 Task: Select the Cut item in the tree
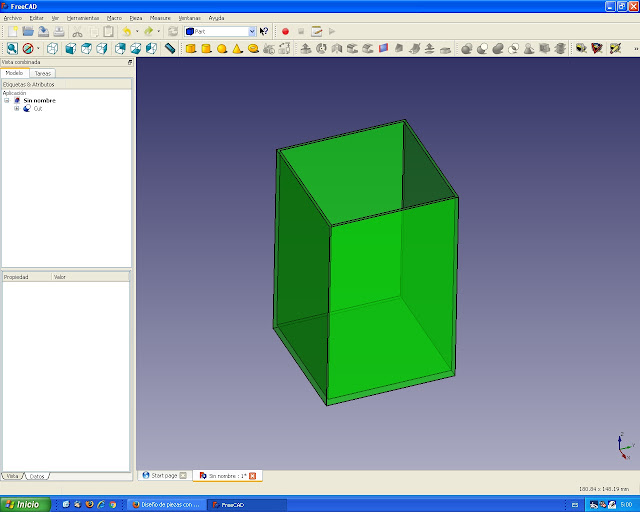tap(38, 109)
